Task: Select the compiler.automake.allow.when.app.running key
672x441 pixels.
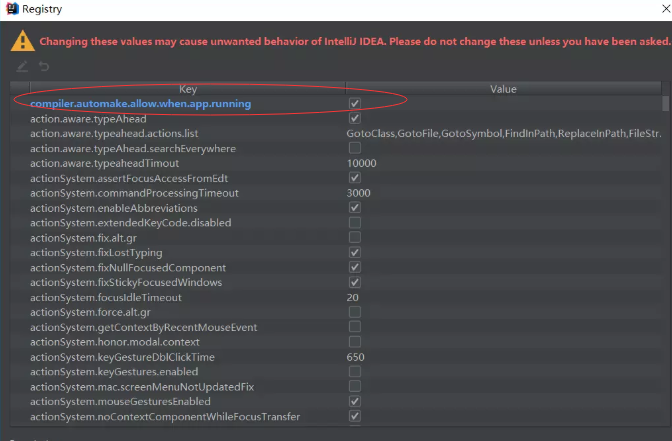Action: 141,104
